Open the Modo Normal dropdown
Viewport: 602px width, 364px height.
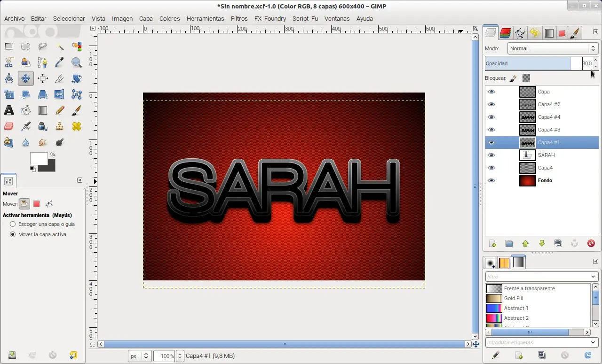(553, 48)
